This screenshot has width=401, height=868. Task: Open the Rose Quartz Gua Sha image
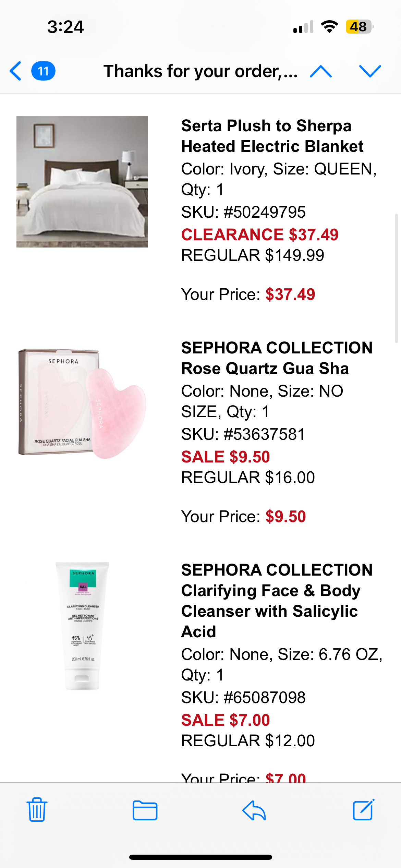pyautogui.click(x=82, y=404)
